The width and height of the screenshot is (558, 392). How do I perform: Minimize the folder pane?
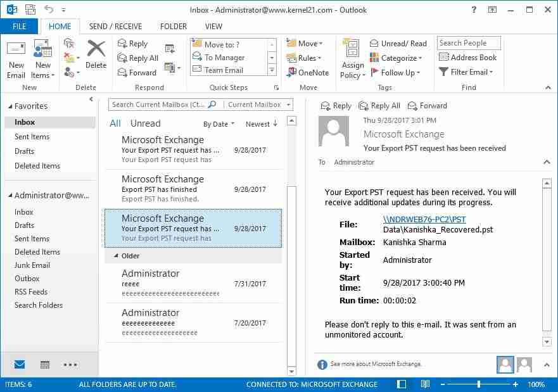[x=91, y=99]
